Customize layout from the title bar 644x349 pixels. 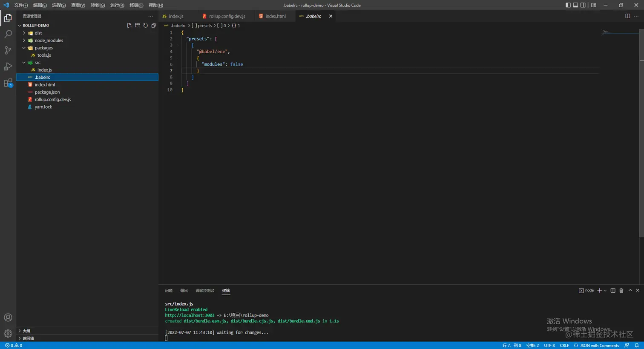click(593, 5)
